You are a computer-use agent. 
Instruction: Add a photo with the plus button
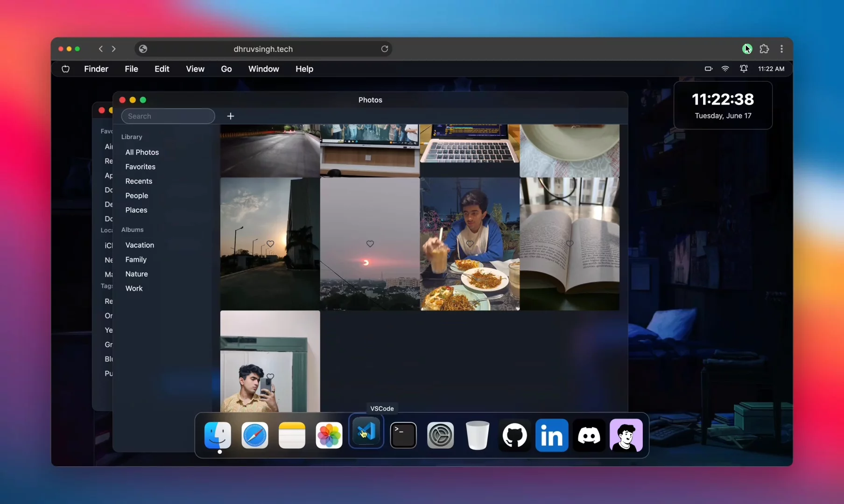230,116
